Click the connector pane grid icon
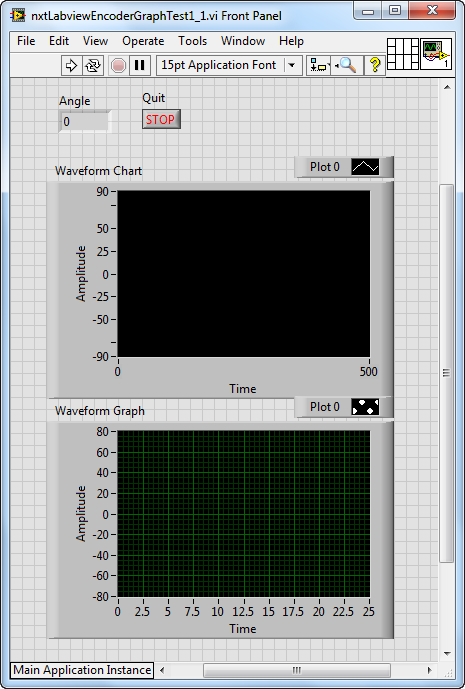 click(x=403, y=54)
